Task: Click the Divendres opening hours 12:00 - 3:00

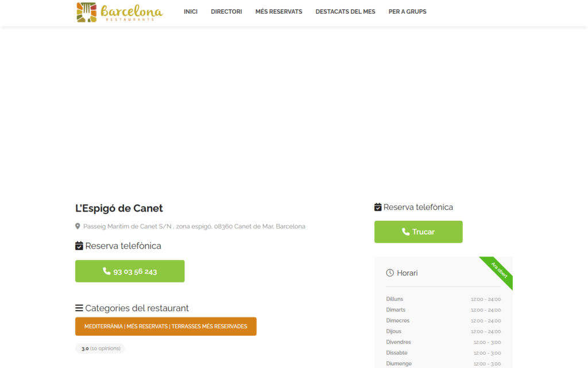Action: (487, 342)
